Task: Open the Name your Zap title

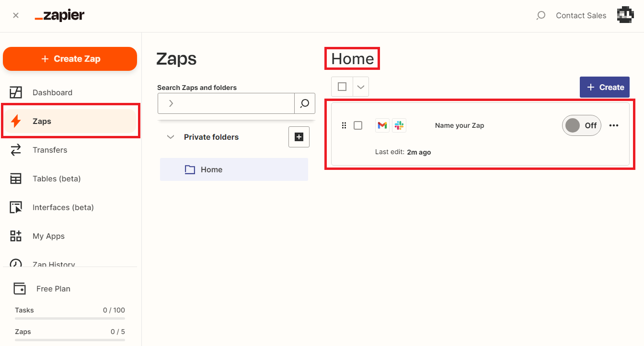Action: [x=460, y=125]
